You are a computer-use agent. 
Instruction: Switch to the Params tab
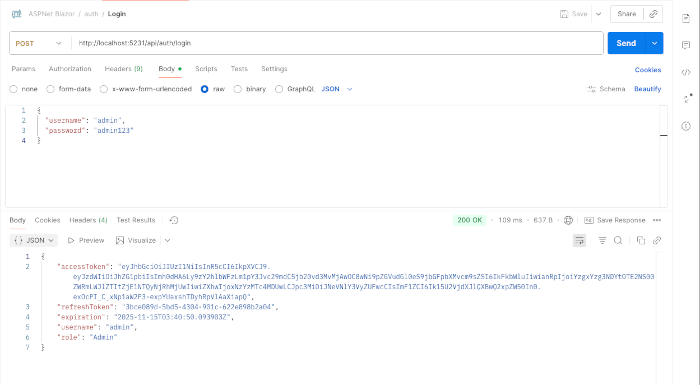click(x=23, y=69)
